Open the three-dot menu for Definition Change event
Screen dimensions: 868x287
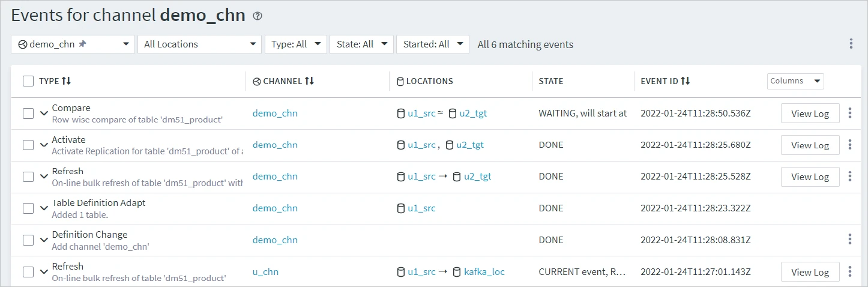(x=850, y=240)
